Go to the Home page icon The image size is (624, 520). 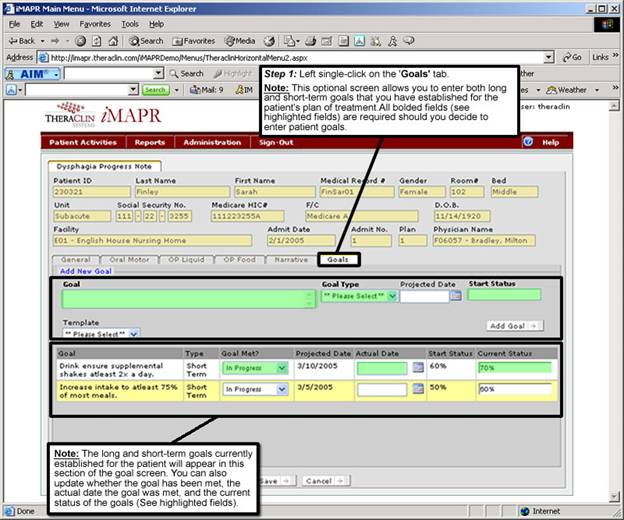tap(113, 41)
